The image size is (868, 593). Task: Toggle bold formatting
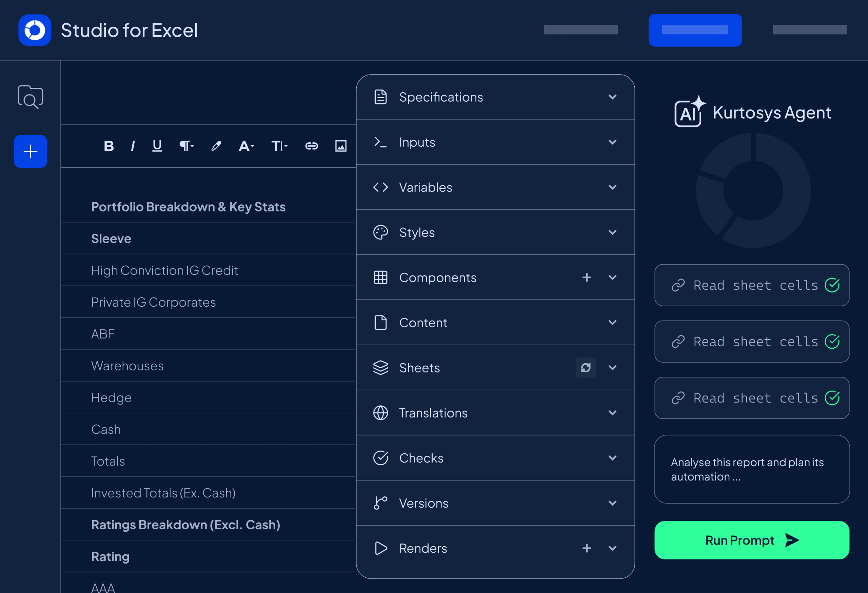click(109, 146)
